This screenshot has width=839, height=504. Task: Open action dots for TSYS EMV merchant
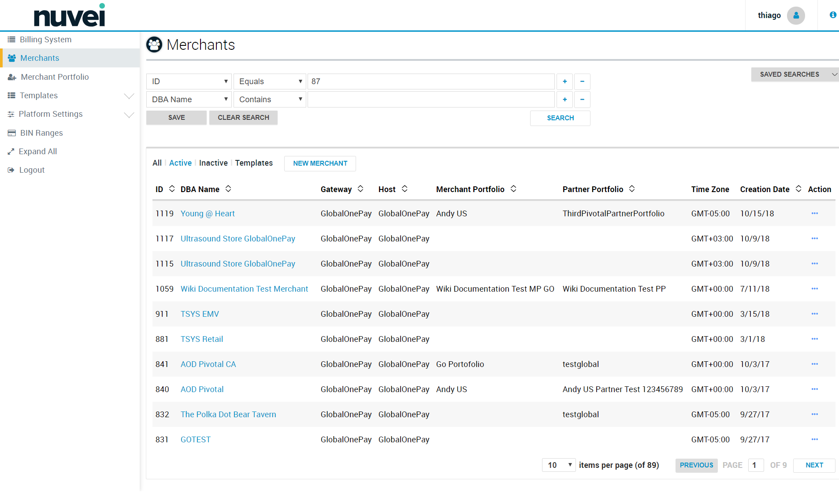pyautogui.click(x=814, y=314)
